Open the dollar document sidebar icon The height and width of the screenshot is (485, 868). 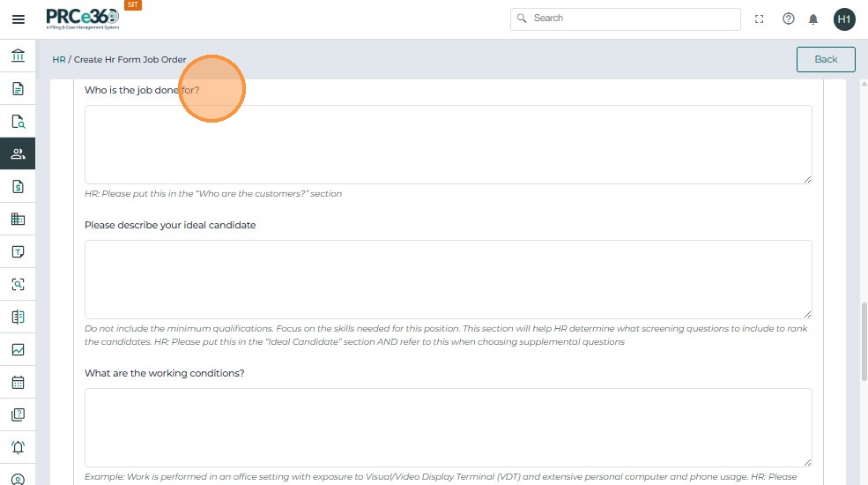(x=18, y=186)
